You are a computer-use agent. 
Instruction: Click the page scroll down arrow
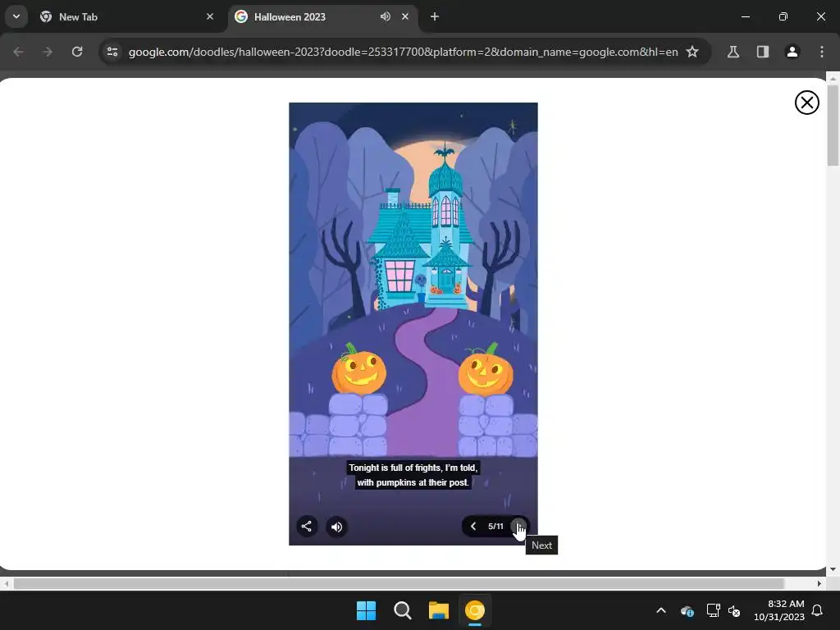(x=833, y=569)
